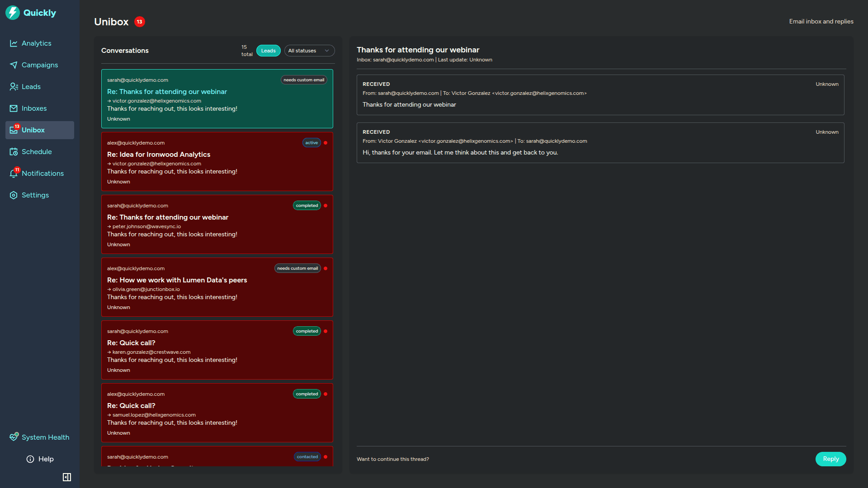Click the Thanks for attending our webinar heading

coord(418,50)
